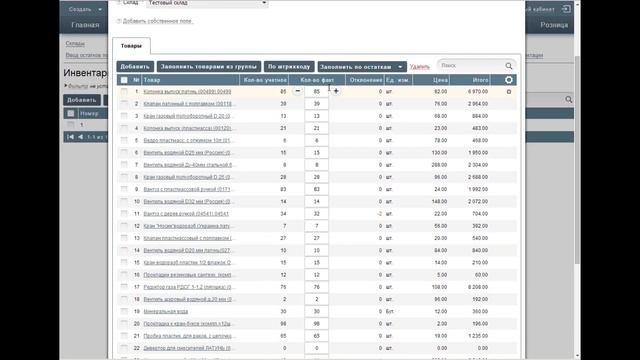This screenshot has width=640, height=360.
Task: Click the search magnifier in goods table
Action: 509,66
